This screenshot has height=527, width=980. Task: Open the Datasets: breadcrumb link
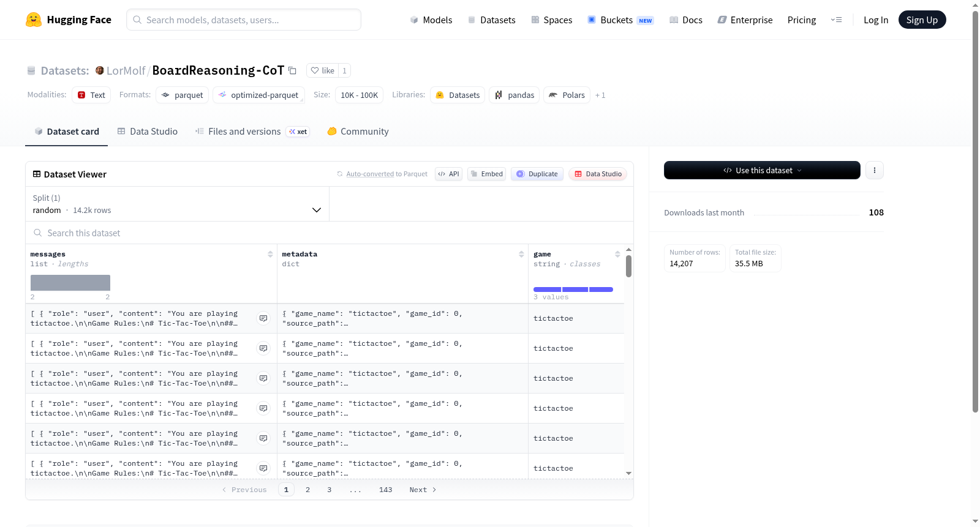pos(64,70)
